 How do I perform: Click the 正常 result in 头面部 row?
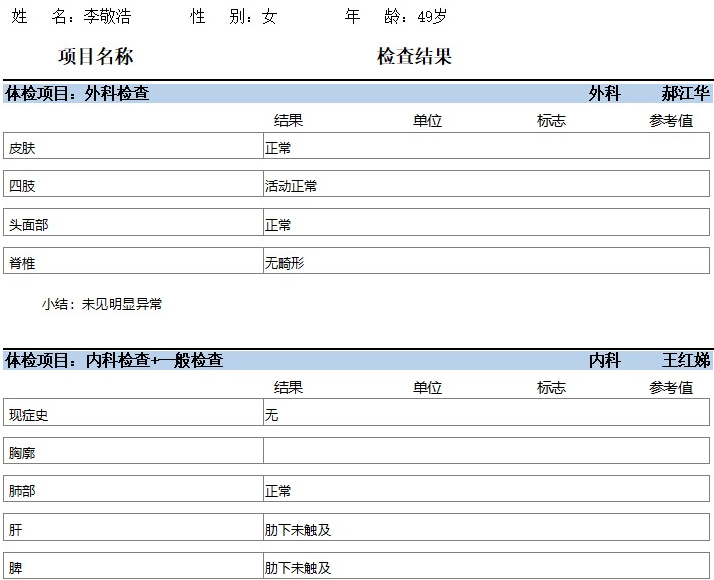click(x=278, y=225)
